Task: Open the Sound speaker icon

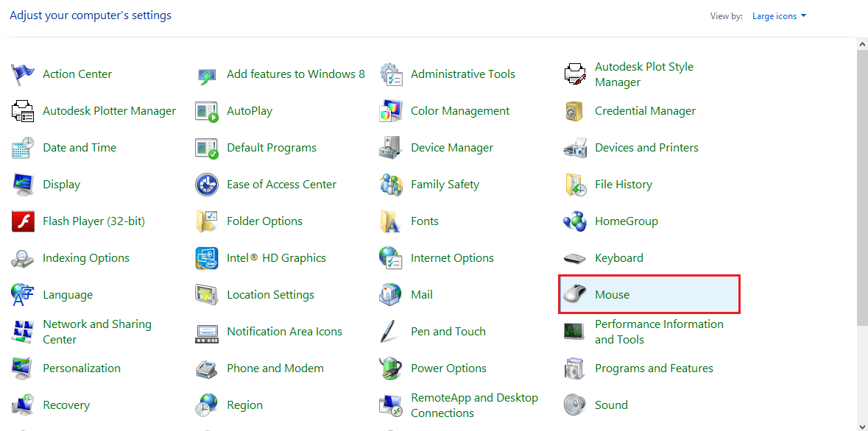Action: 574,405
